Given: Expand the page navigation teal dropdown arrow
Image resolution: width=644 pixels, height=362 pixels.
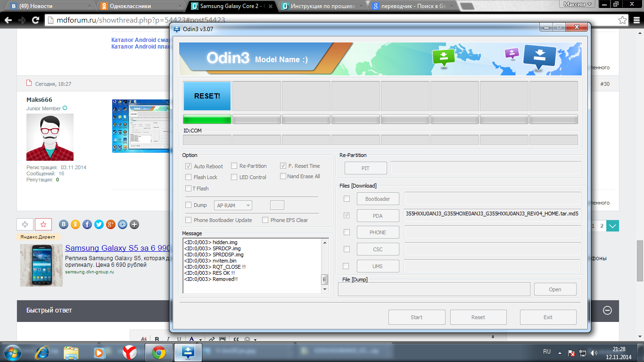Looking at the screenshot, I should 612,226.
